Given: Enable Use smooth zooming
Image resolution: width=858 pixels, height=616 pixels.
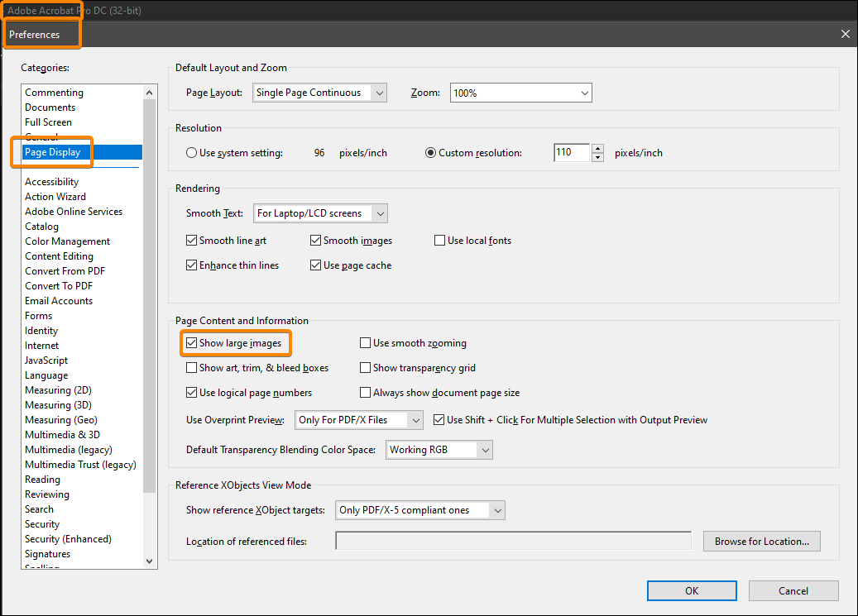Looking at the screenshot, I should coord(365,342).
